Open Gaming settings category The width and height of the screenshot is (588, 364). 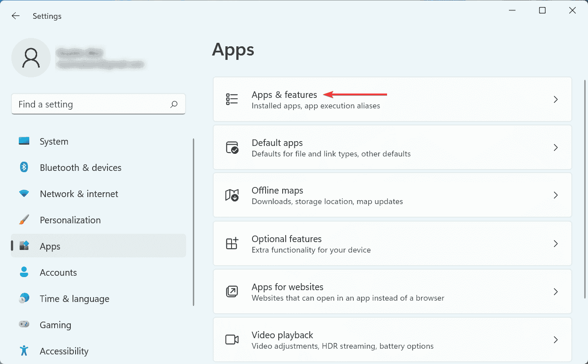99,325
